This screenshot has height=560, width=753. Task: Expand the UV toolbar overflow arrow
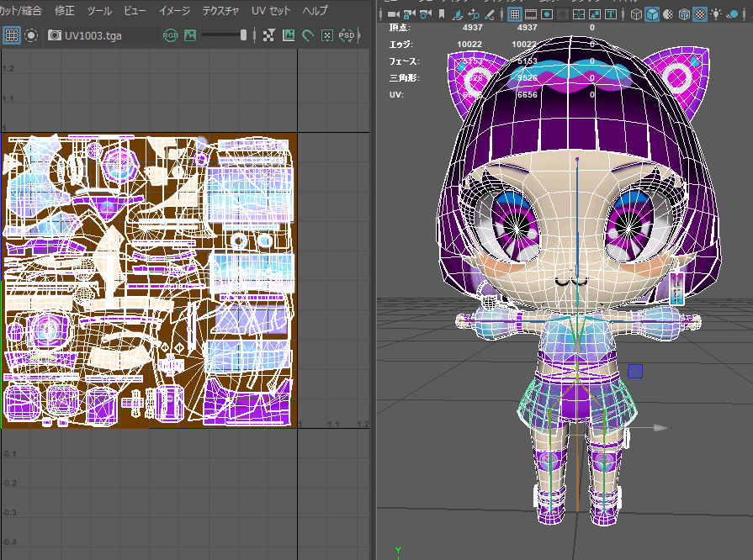(359, 35)
